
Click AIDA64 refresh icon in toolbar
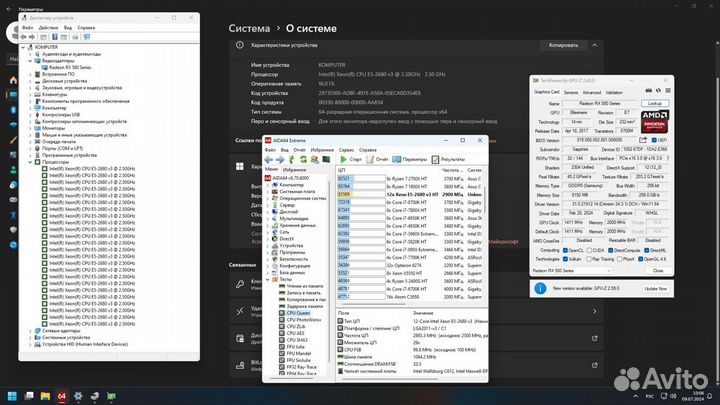303,159
